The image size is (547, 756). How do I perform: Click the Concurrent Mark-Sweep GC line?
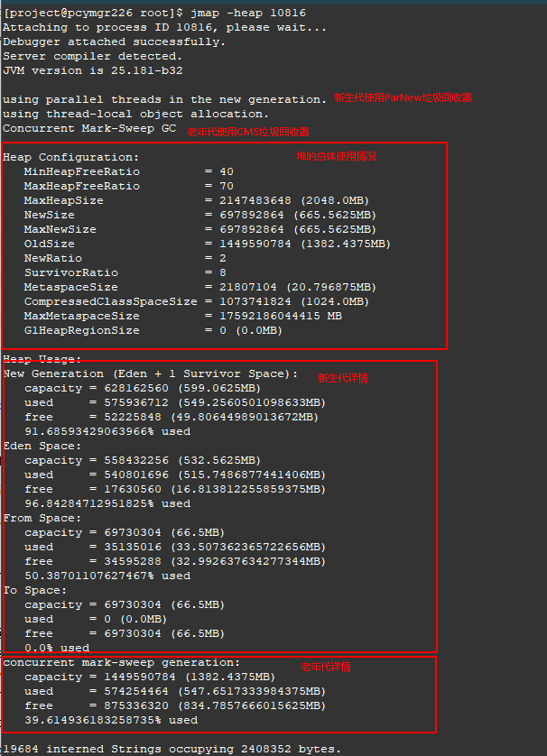(89, 128)
